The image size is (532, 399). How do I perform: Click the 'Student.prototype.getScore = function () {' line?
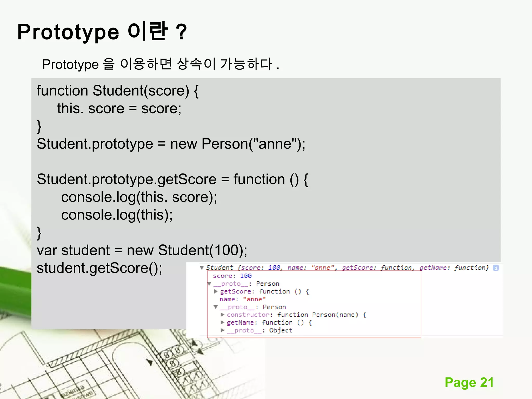(172, 179)
